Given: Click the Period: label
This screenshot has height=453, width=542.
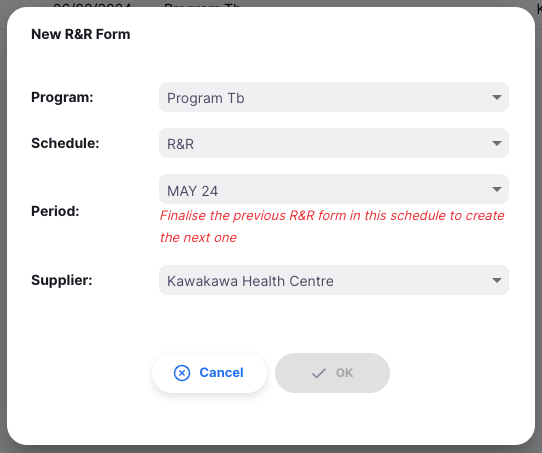Looking at the screenshot, I should (x=55, y=211).
